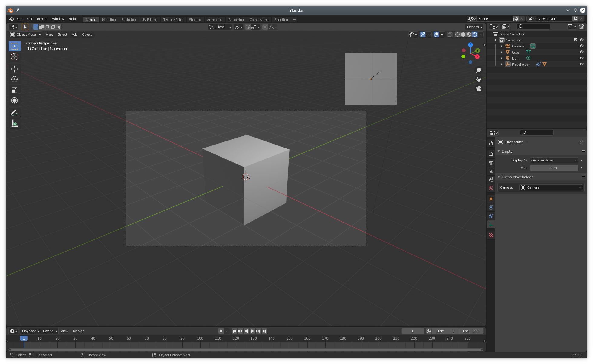Open the View Layer properties tab
Viewport: 593px width, 364px height.
[x=491, y=171]
